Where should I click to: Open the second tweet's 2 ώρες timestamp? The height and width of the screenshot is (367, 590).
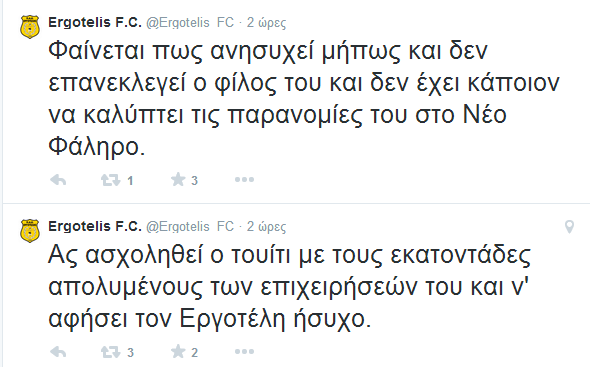[266, 227]
